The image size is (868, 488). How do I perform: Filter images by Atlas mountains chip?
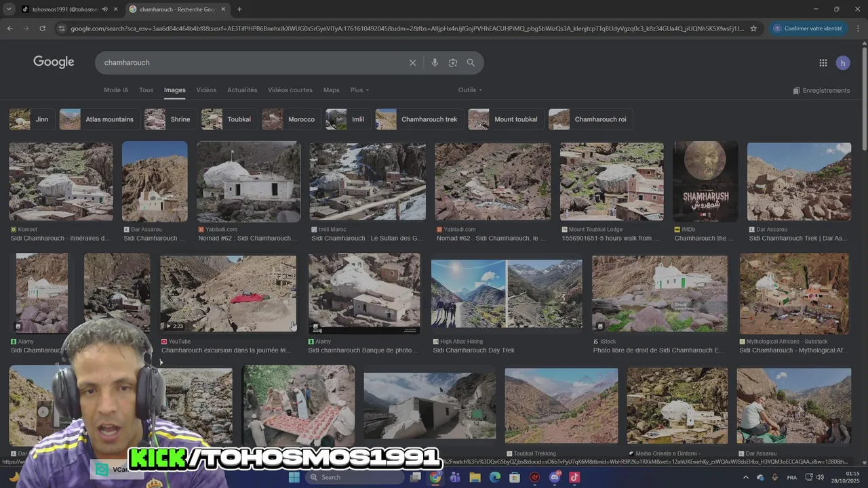pos(100,119)
